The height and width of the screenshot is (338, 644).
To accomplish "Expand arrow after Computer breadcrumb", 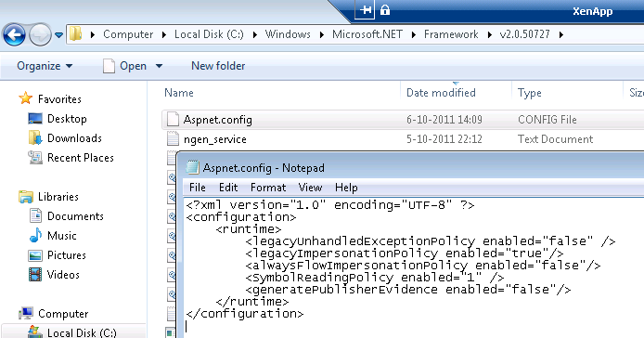I will (x=164, y=34).
